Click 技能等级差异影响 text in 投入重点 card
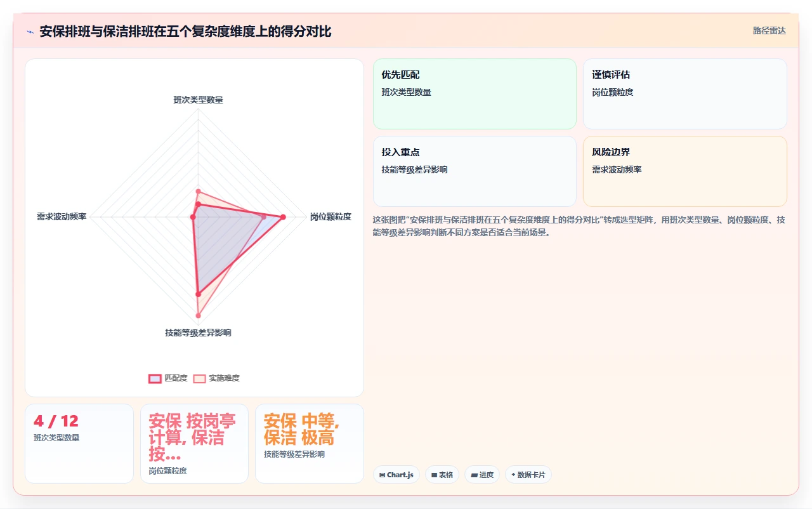This screenshot has height=509, width=812. click(414, 169)
